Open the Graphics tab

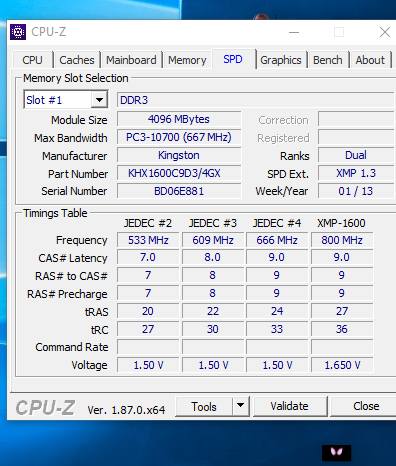point(281,60)
